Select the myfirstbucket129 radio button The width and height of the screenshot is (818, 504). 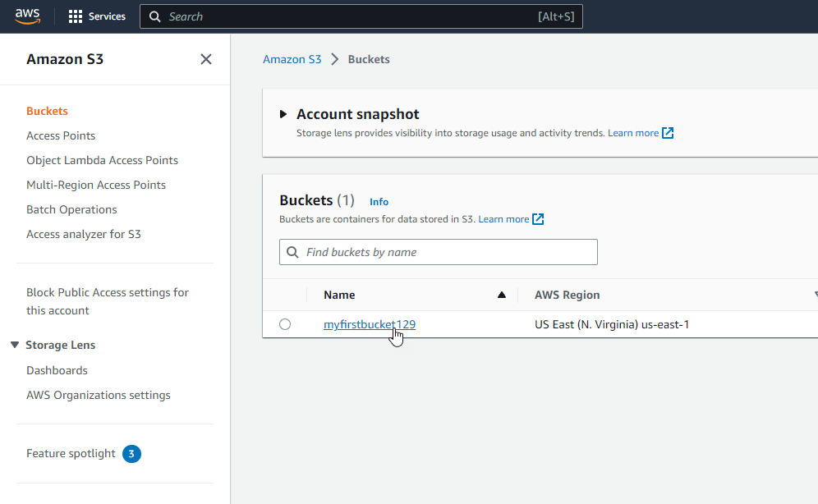285,324
